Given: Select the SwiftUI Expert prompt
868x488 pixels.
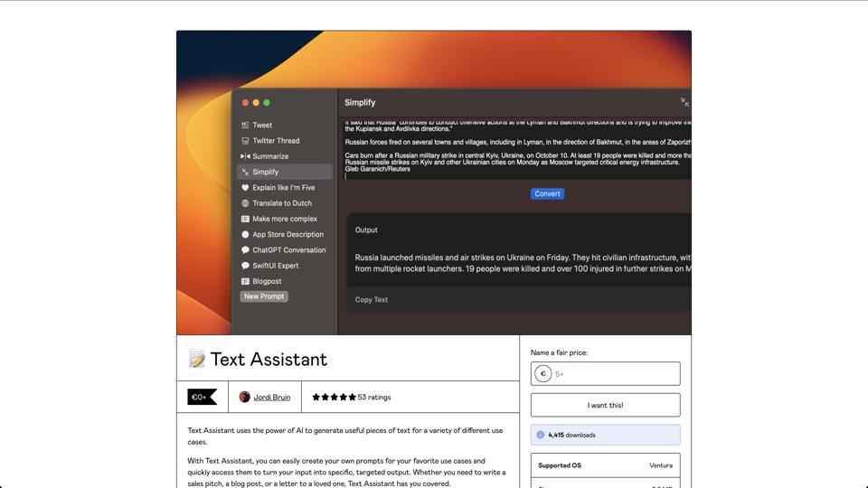Looking at the screenshot, I should [275, 266].
